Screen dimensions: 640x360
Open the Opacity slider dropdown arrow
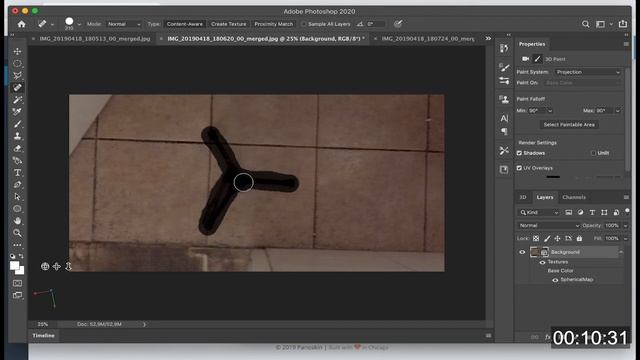coord(625,226)
